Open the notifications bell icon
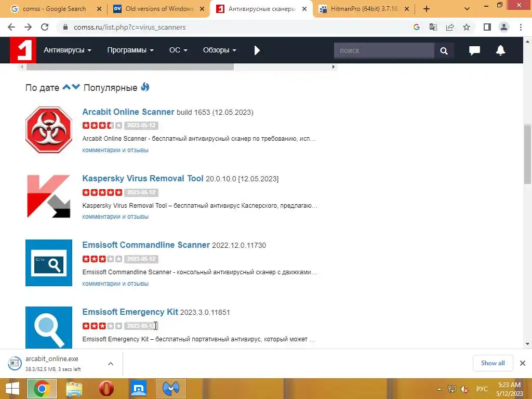532x399 pixels. point(500,50)
